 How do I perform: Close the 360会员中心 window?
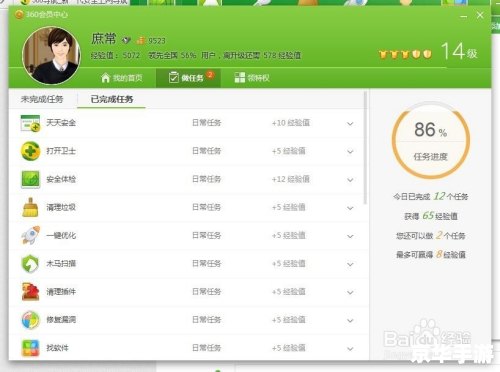(x=480, y=15)
